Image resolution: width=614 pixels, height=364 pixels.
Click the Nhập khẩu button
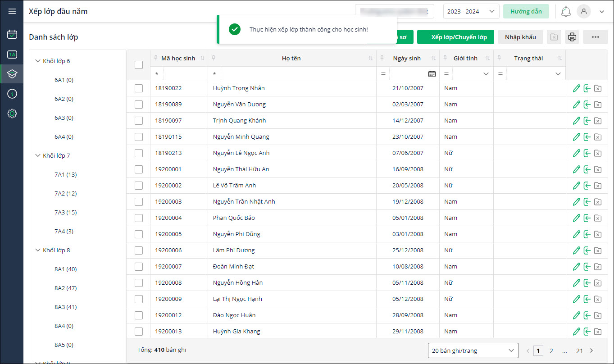click(520, 37)
